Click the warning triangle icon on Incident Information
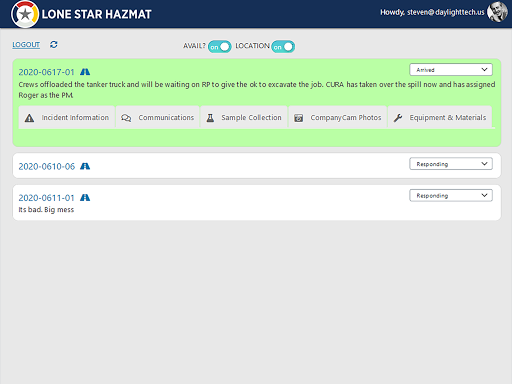 (x=29, y=118)
